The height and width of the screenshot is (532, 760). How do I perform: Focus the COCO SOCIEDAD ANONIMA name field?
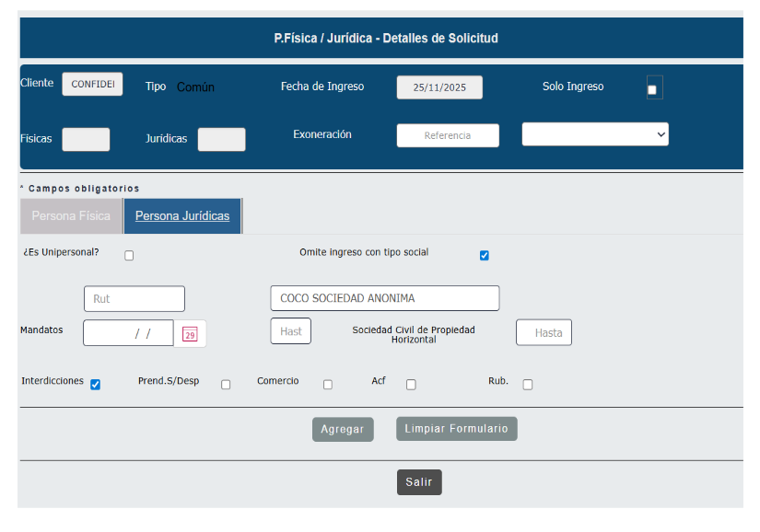tap(384, 298)
